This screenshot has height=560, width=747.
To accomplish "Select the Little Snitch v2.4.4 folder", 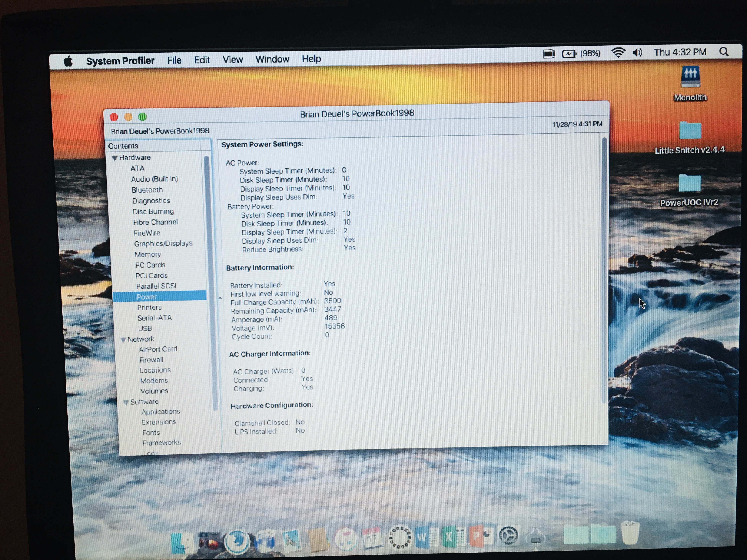I will (x=690, y=130).
